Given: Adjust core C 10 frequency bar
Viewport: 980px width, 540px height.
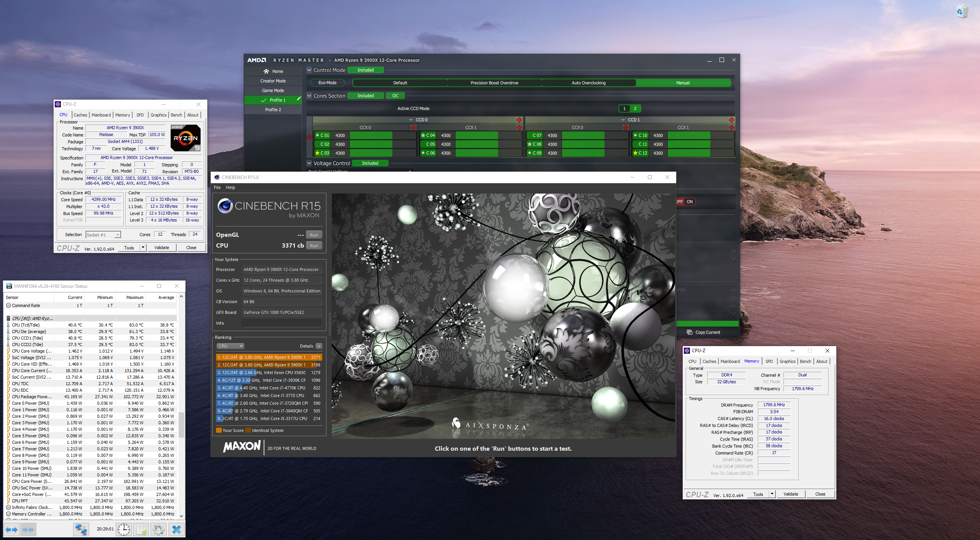Looking at the screenshot, I should pyautogui.click(x=701, y=135).
